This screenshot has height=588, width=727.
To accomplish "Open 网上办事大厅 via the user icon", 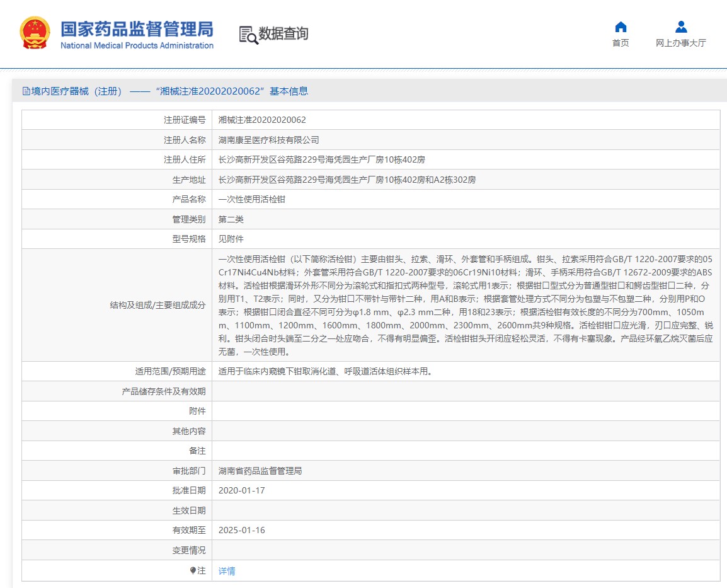I will (681, 26).
